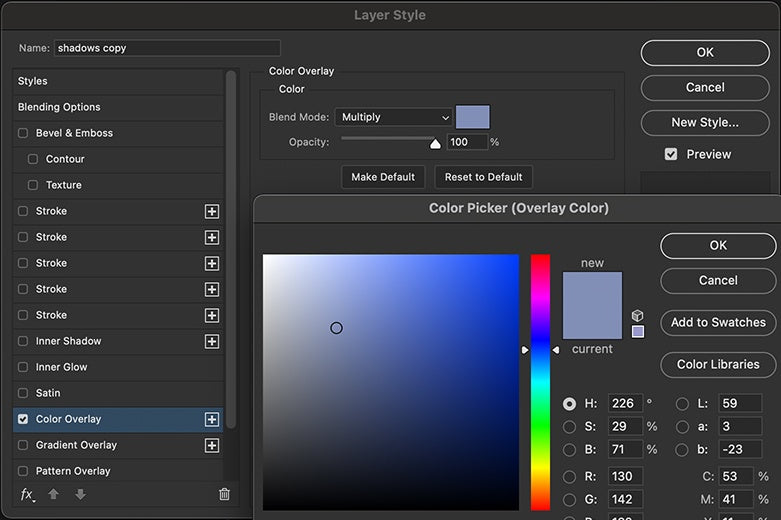This screenshot has width=781, height=520.
Task: Select the L lightness radio button
Action: point(682,403)
